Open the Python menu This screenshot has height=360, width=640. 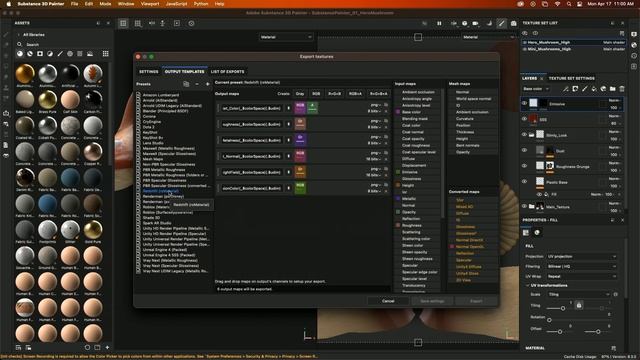point(201,4)
